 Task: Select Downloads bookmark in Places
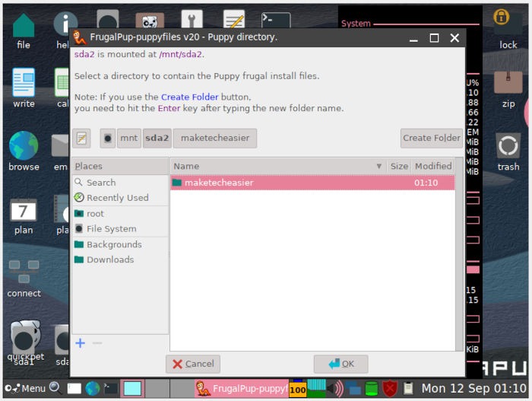coord(120,259)
